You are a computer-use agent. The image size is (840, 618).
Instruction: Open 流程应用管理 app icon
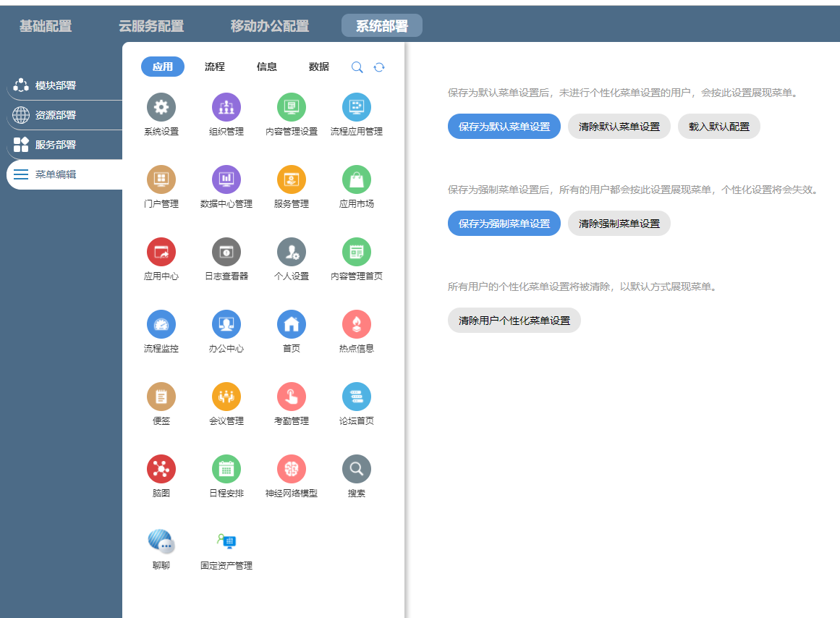coord(356,107)
